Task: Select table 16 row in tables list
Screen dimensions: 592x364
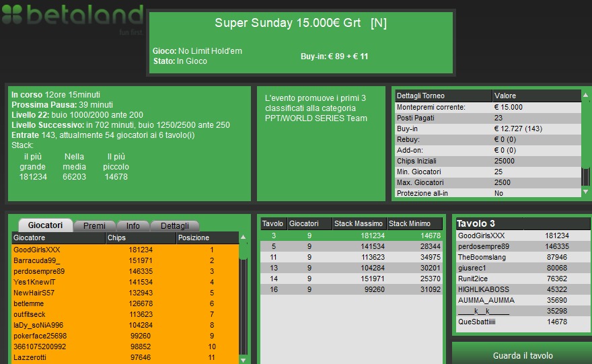Action: (350, 289)
